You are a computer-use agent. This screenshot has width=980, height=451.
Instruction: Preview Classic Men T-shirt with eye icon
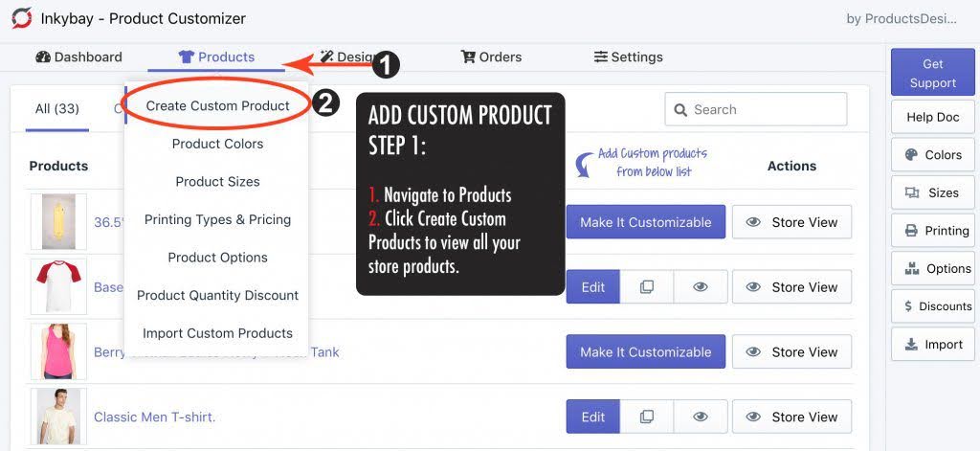(x=701, y=417)
